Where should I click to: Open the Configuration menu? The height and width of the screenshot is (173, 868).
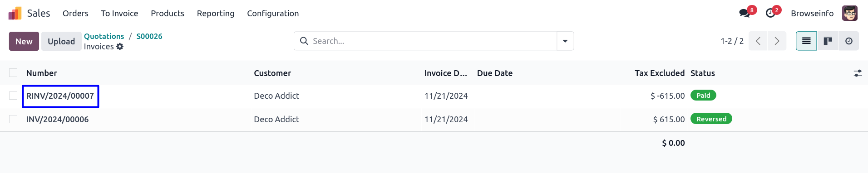point(273,14)
